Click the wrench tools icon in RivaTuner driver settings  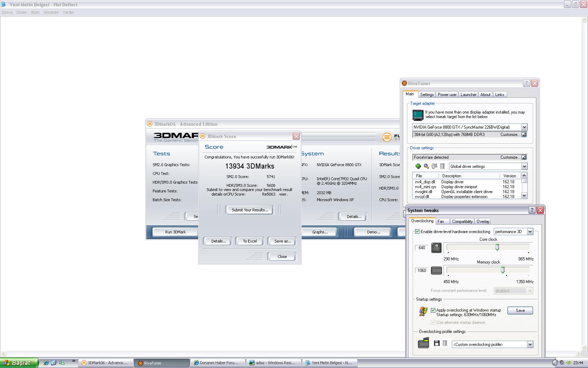434,166
